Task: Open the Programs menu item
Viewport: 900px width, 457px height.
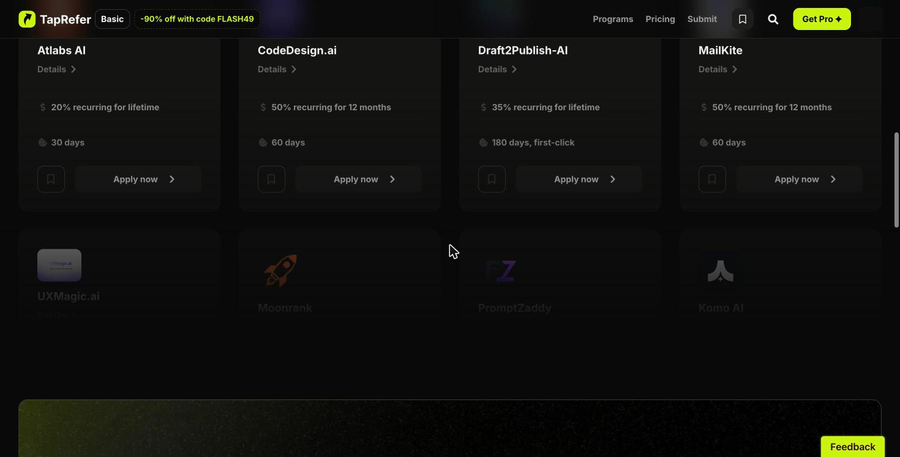Action: click(612, 19)
